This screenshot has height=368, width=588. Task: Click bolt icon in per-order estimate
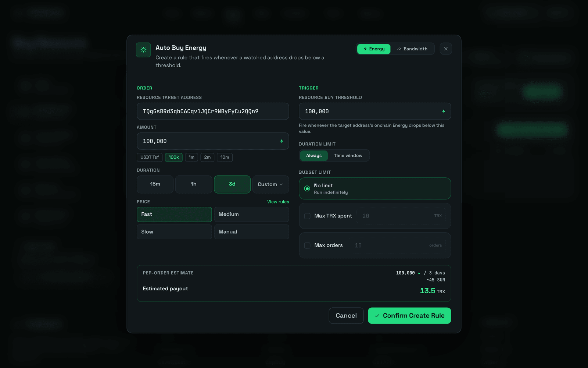tap(419, 273)
